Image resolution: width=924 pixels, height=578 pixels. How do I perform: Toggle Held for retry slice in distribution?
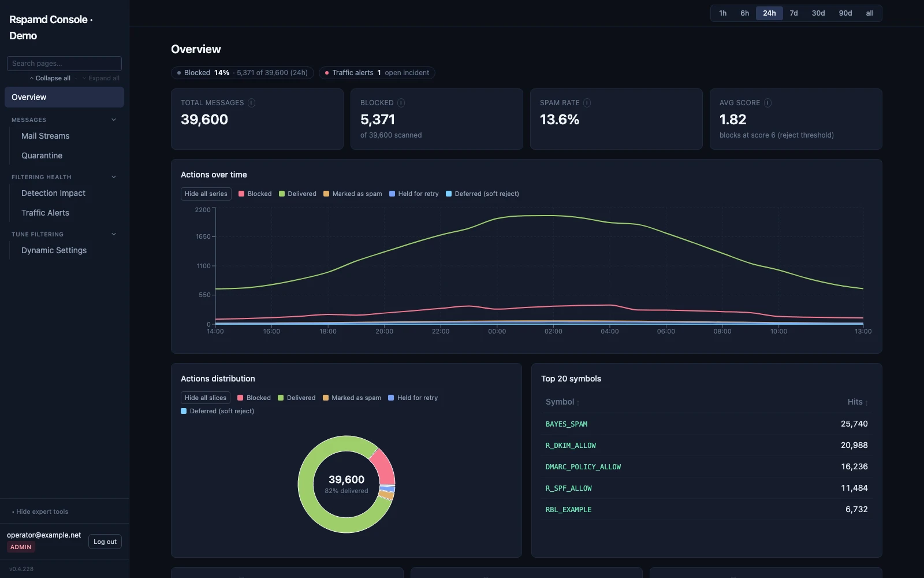click(413, 398)
